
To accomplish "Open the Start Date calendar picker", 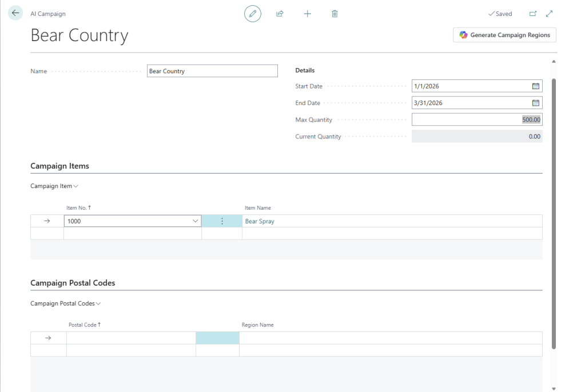I will point(536,86).
